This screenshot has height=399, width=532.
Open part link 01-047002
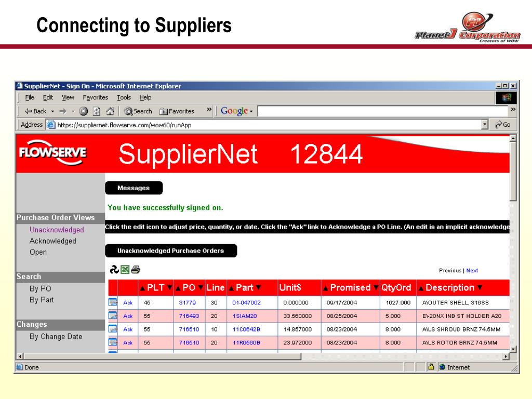coord(246,303)
